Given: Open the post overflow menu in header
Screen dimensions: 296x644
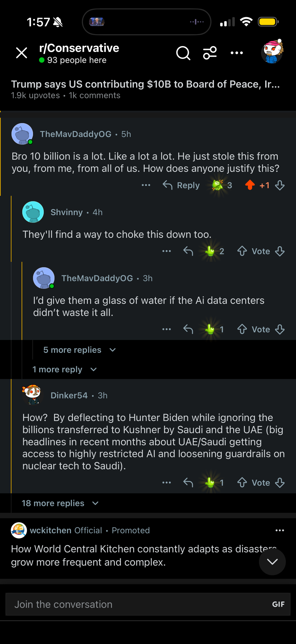Looking at the screenshot, I should (237, 53).
